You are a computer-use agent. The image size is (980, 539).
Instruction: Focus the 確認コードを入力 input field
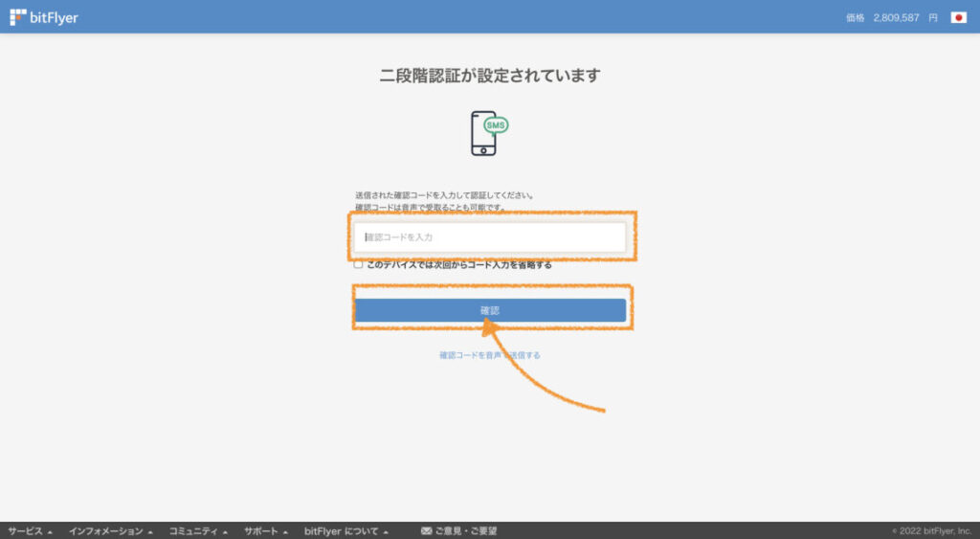click(489, 237)
